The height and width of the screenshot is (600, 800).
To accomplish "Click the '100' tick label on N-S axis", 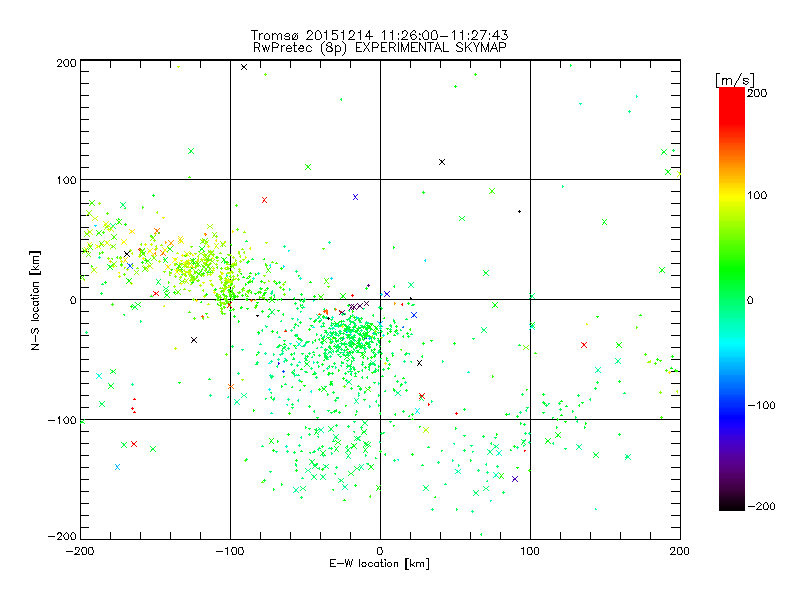I will (x=66, y=181).
